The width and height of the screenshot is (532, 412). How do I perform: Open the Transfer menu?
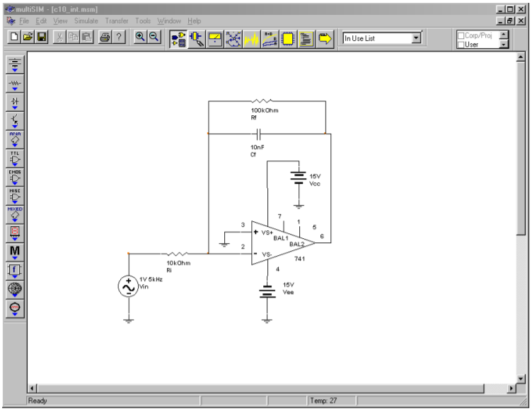(117, 21)
